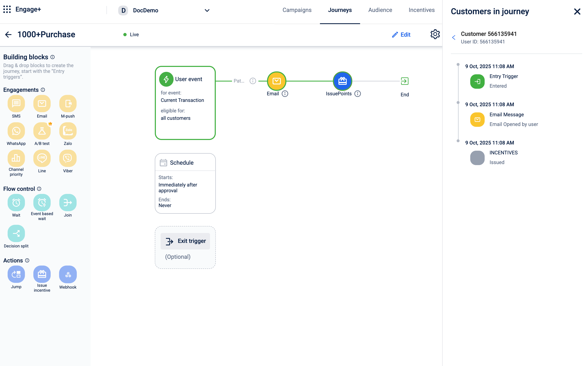Go back from Customer 566135941 details

click(x=453, y=37)
